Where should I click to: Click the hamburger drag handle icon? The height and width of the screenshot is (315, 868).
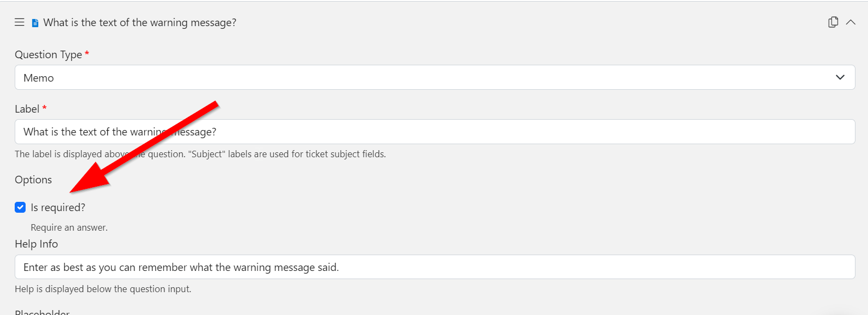point(20,22)
